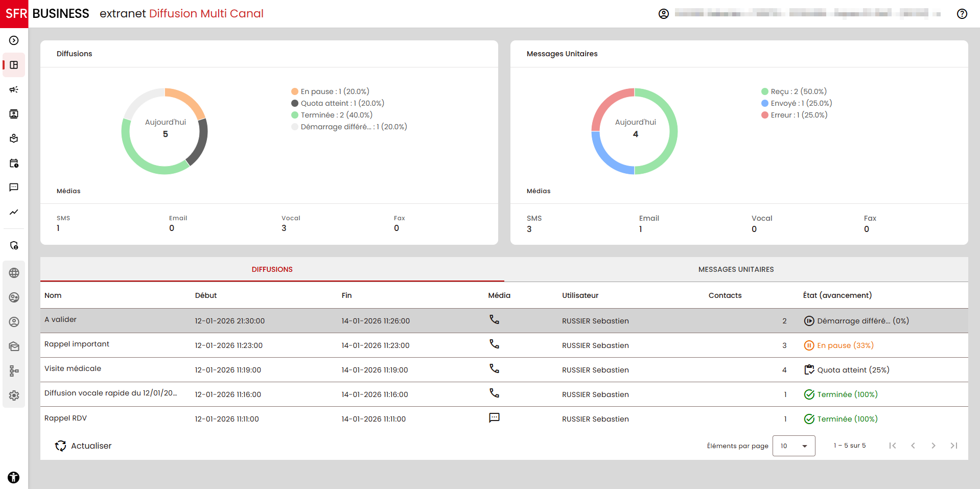Open the Rappel important diffusion row
The image size is (980, 489).
click(77, 344)
